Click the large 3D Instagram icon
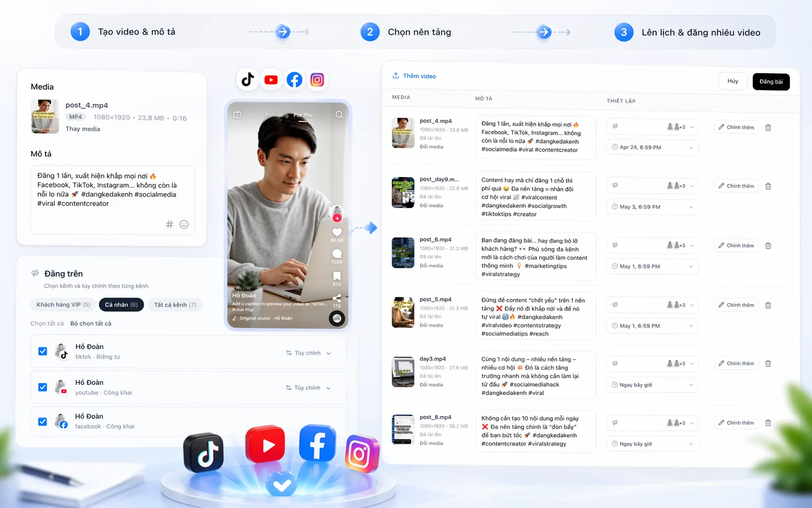The width and height of the screenshot is (812, 508). 362,454
